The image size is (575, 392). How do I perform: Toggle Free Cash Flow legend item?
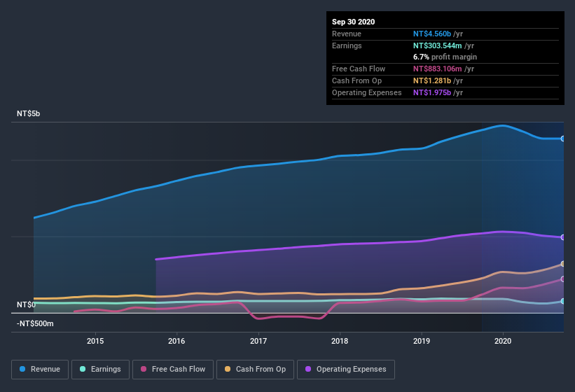point(173,369)
